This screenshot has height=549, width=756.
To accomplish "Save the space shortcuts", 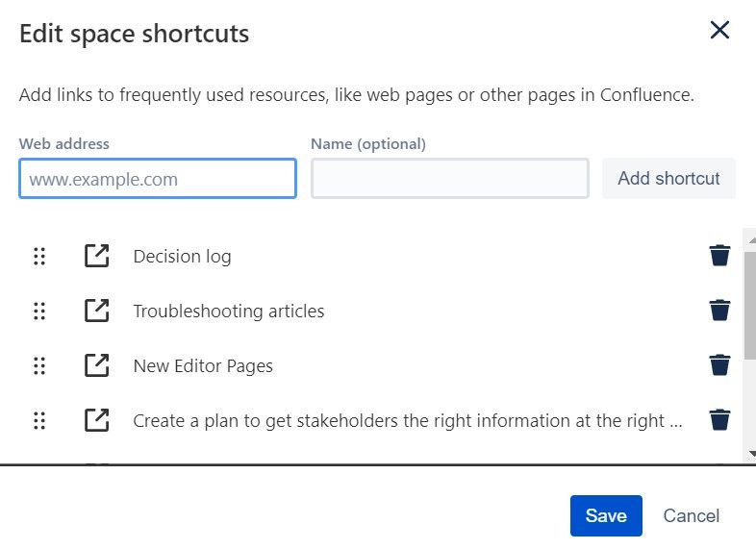I will pos(605,516).
